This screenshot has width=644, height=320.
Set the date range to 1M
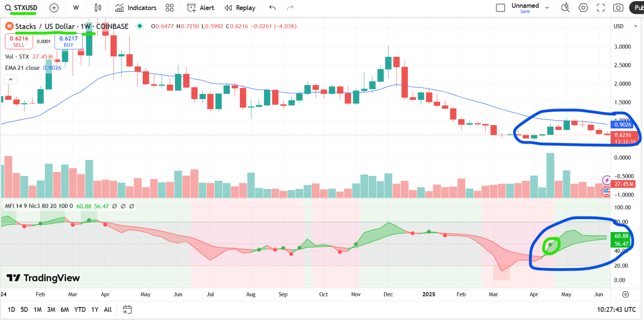[38, 309]
